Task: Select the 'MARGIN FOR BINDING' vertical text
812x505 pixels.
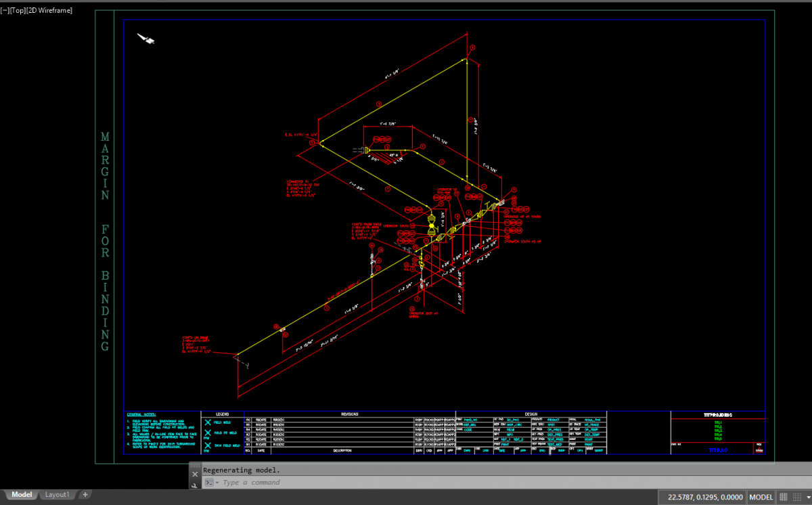Action: click(x=105, y=242)
